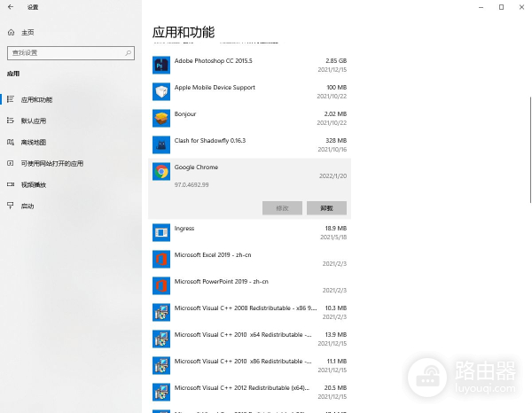The width and height of the screenshot is (532, 413).
Task: Select the Ingress app entry
Action: [249, 232]
